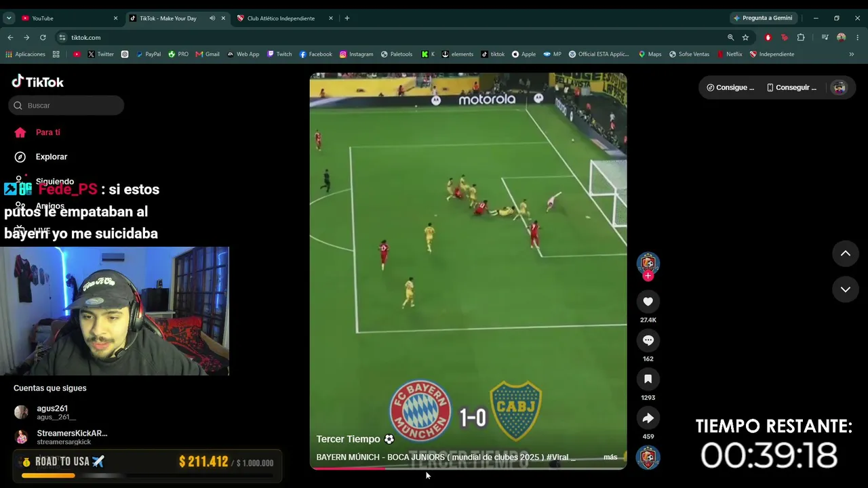Click the Bayern vs Boca video player
This screenshot has width=868, height=488.
coord(468,271)
